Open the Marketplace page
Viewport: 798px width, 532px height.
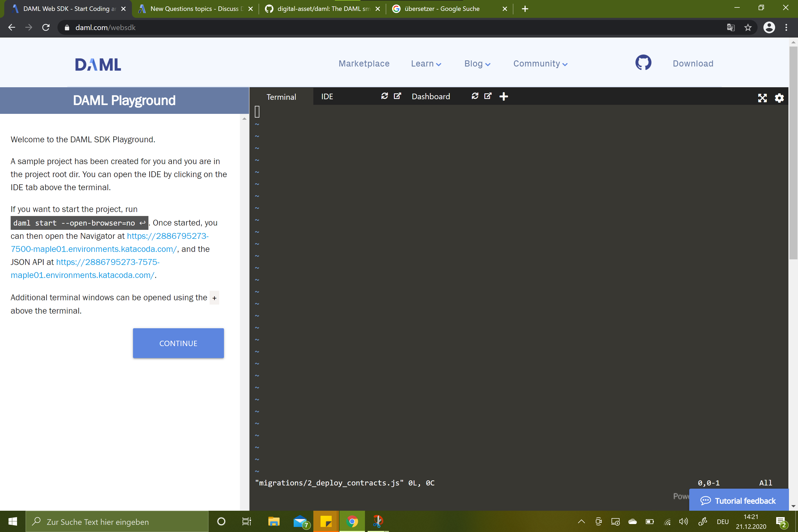point(364,64)
